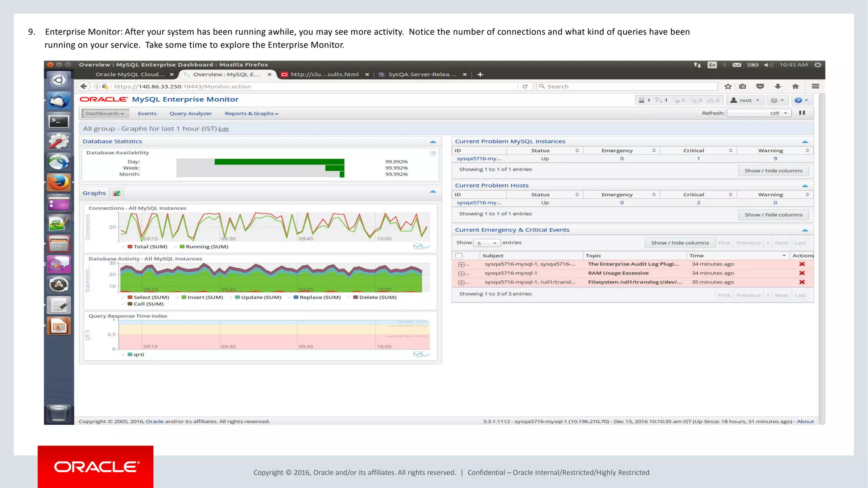Open Firefox from the Ubuntu launcher
Viewport: 868px width, 488px height.
(59, 183)
